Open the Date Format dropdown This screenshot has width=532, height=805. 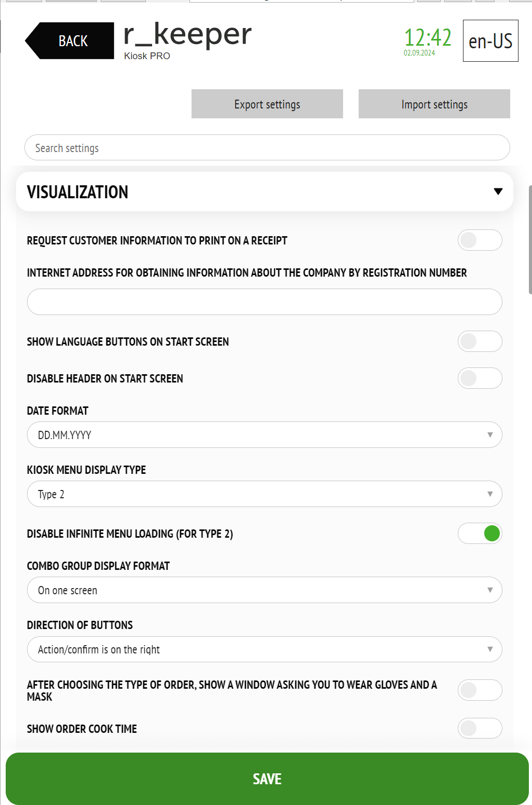[x=265, y=435]
